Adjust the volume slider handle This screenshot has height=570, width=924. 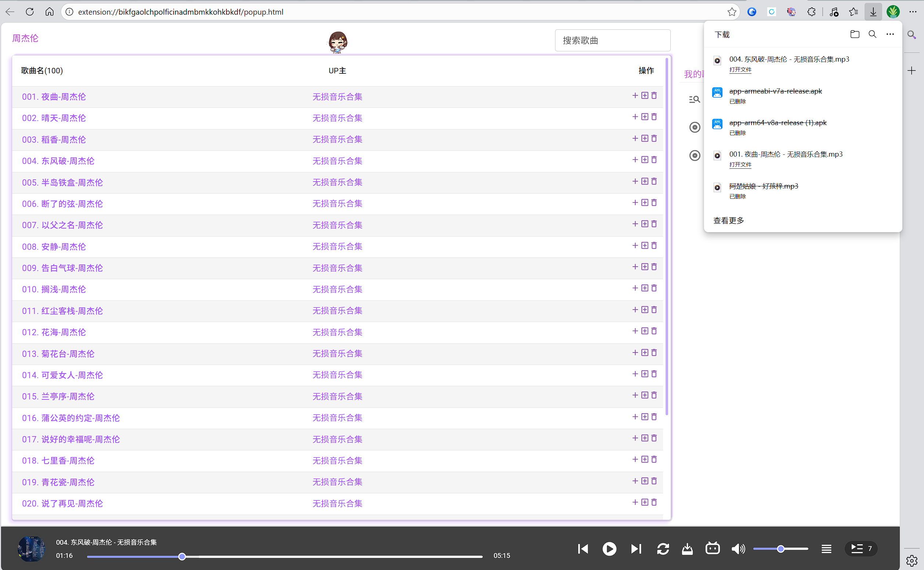(x=780, y=548)
